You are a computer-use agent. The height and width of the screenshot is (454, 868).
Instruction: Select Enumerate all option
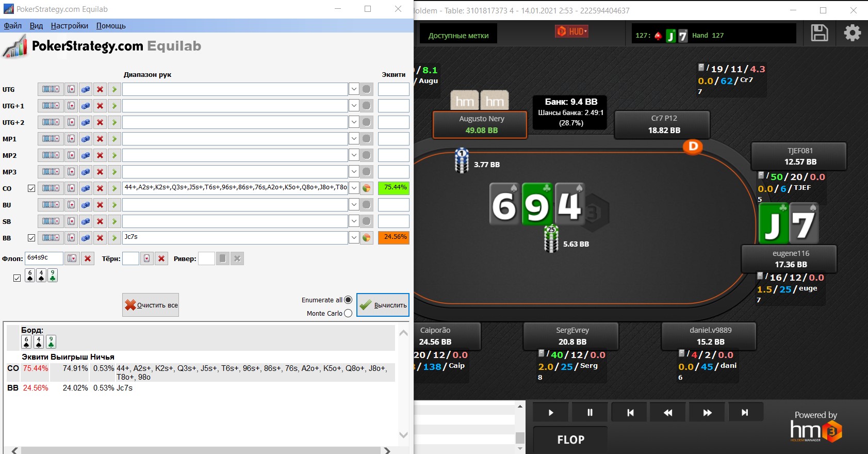tap(348, 300)
